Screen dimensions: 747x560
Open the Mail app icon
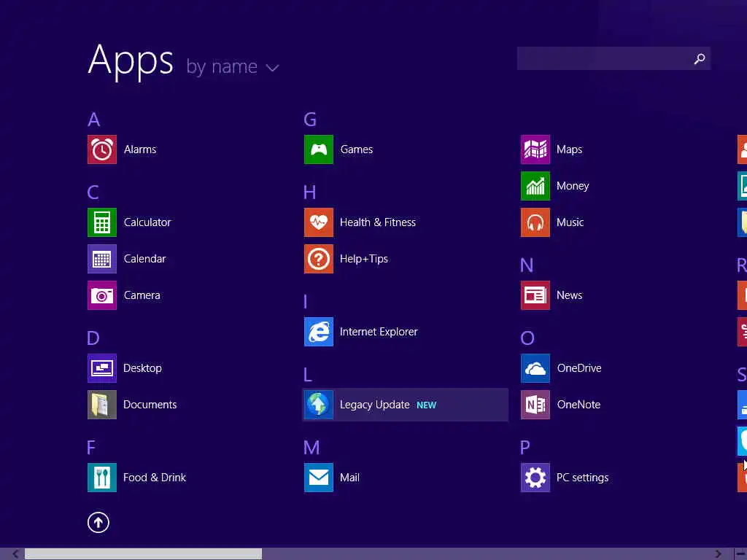click(319, 478)
